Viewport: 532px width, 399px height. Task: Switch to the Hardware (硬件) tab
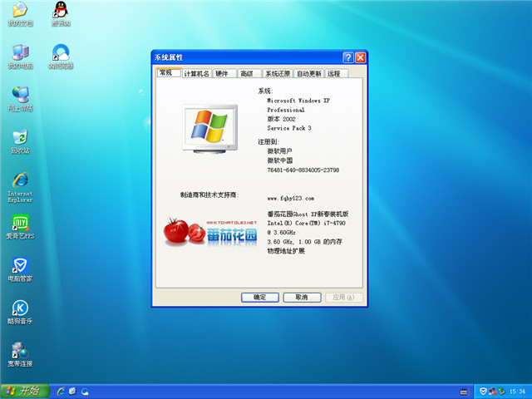[224, 73]
